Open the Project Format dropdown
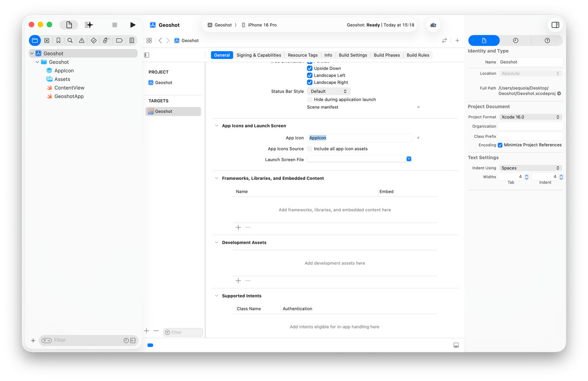This screenshot has height=381, width=588. (530, 117)
